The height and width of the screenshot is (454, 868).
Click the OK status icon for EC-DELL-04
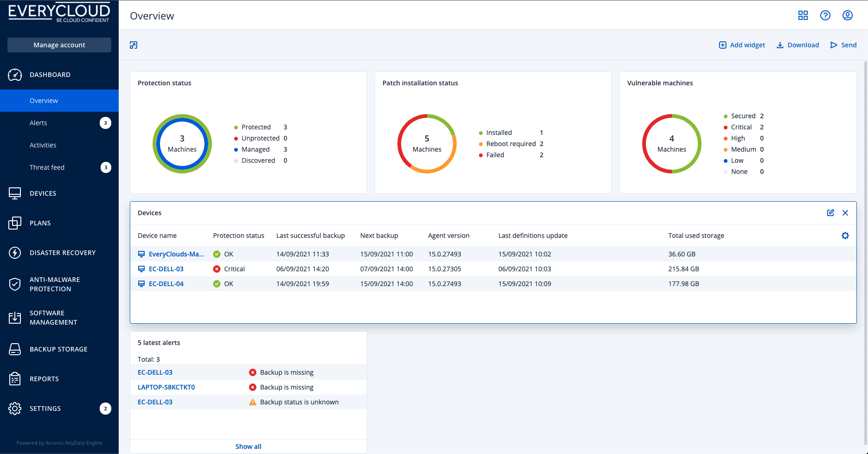point(217,284)
